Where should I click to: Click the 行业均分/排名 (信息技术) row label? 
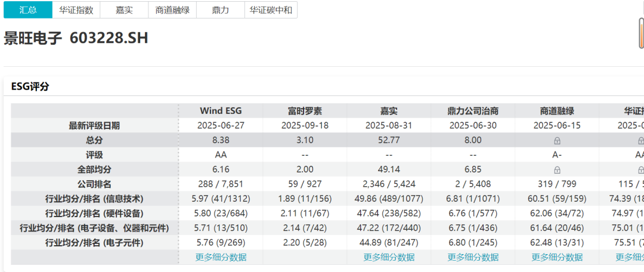pyautogui.click(x=94, y=199)
